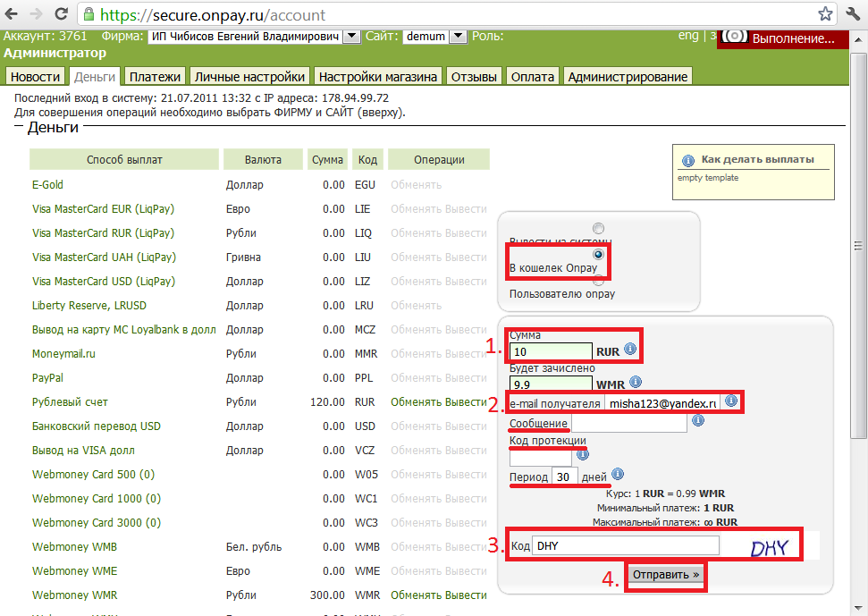Click the info icon next to recipient e-mail
The image size is (868, 616).
730,401
